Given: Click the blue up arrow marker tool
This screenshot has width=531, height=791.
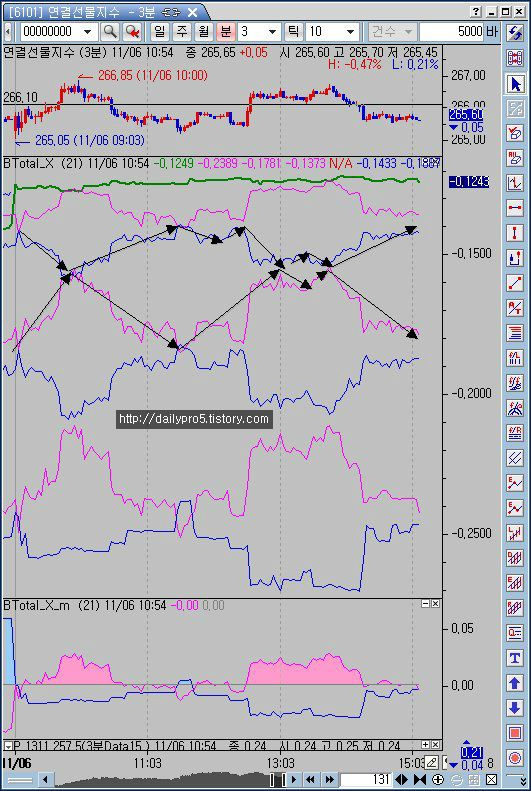Looking at the screenshot, I should (x=515, y=683).
